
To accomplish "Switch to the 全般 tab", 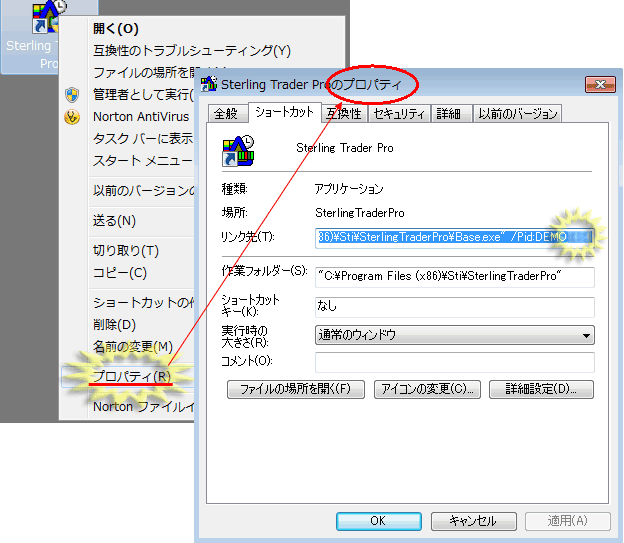I will (226, 114).
